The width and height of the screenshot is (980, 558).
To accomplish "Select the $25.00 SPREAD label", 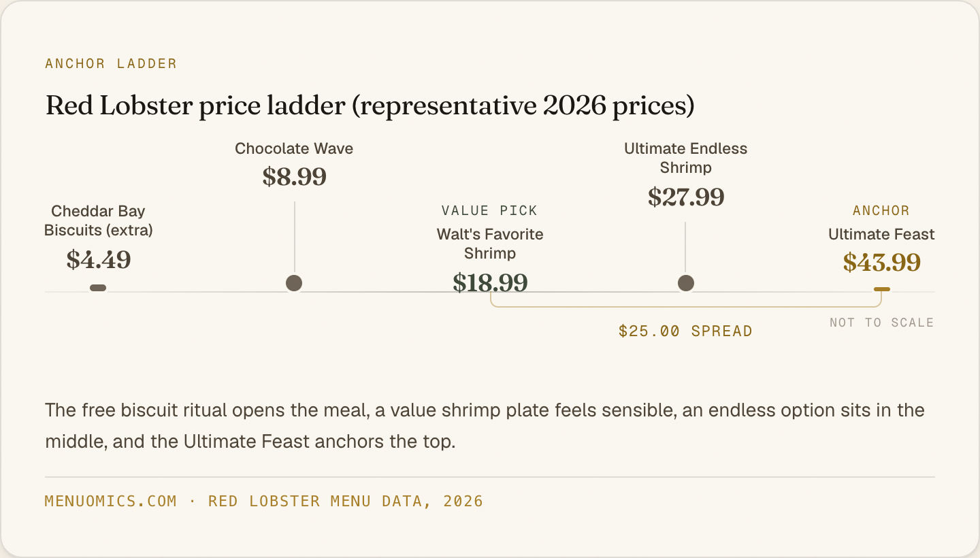I will [x=685, y=331].
